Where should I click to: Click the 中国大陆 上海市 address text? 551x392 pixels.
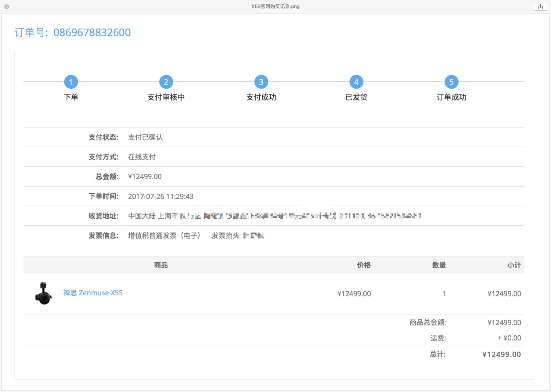point(153,216)
